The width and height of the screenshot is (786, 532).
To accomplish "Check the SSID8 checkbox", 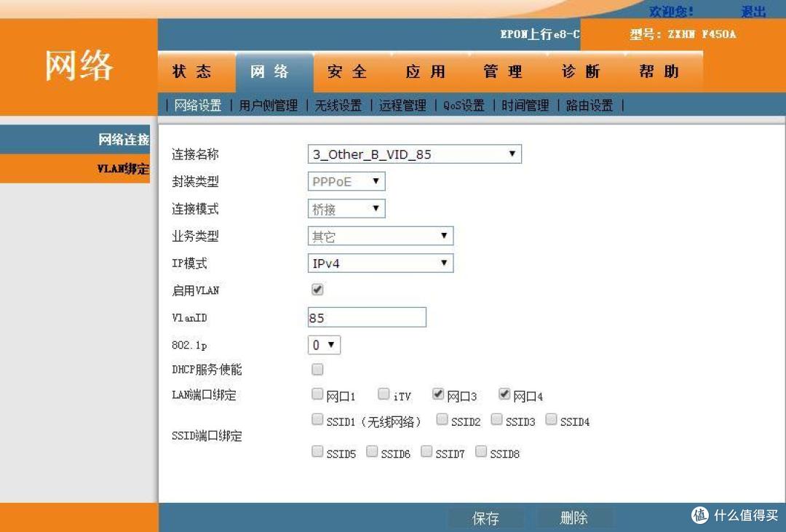I will tap(481, 451).
